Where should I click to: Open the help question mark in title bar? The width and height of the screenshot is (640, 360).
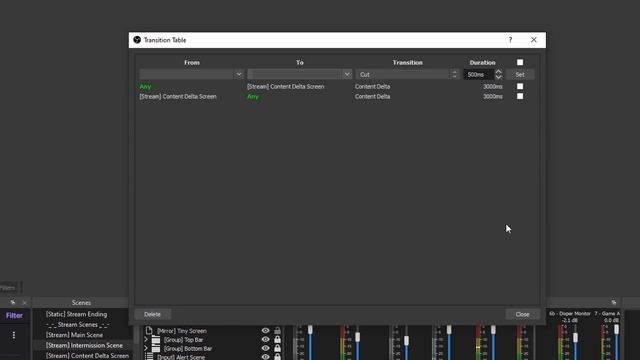(x=510, y=40)
